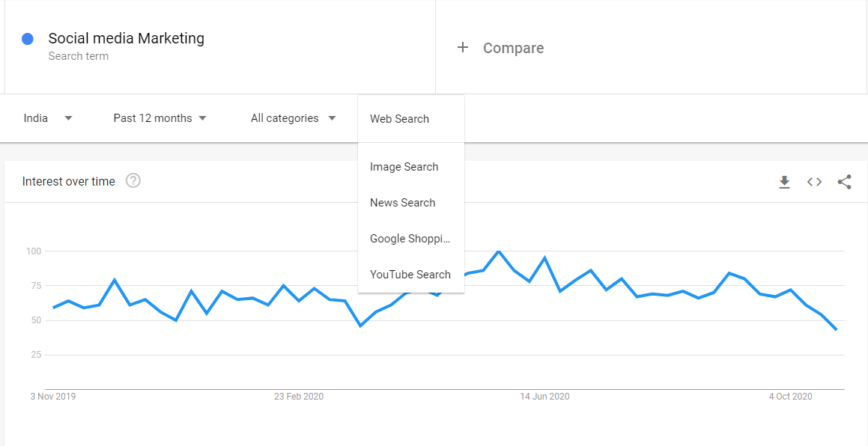Click the last data point near 4 Oct 2020
This screenshot has height=446, width=868.
(836, 329)
